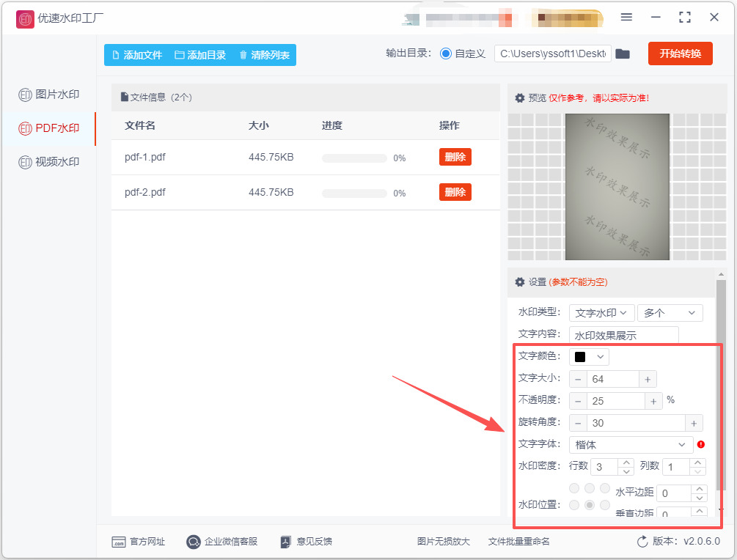Image resolution: width=737 pixels, height=560 pixels.
Task: Click the 开始转换 button
Action: 680,54
